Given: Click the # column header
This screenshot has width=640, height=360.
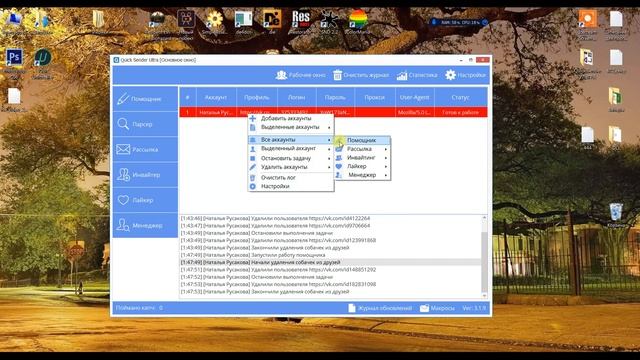Looking at the screenshot, I should tap(187, 97).
